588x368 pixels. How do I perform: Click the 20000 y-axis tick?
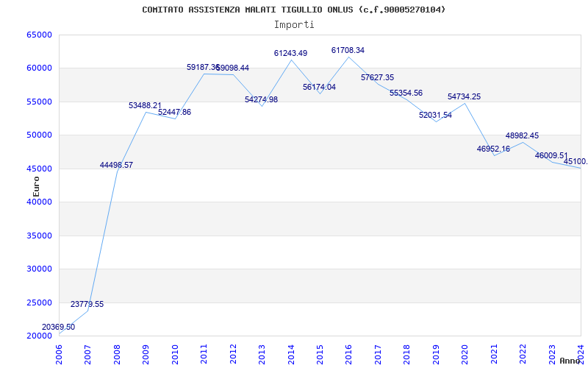(x=39, y=336)
